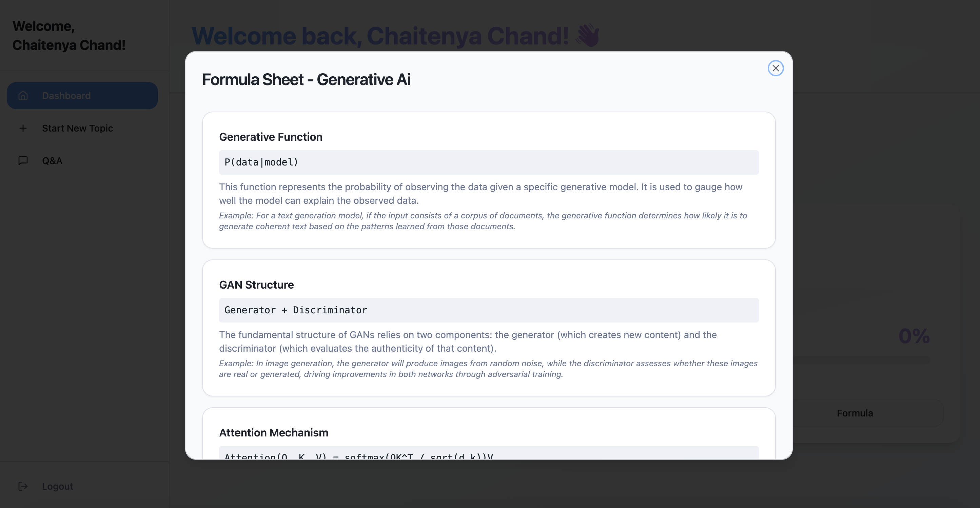The image size is (980, 508).
Task: Click the Q&A chat bubble icon
Action: [x=23, y=161]
